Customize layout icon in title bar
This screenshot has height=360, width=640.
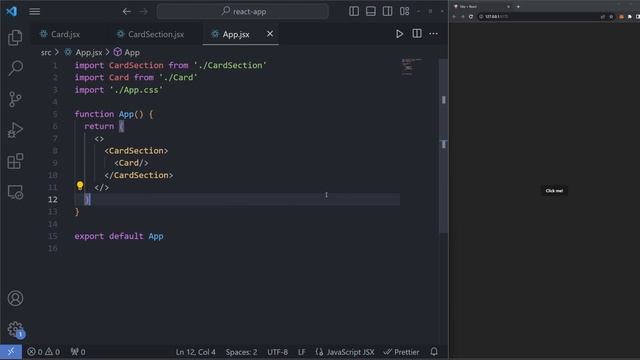(404, 11)
